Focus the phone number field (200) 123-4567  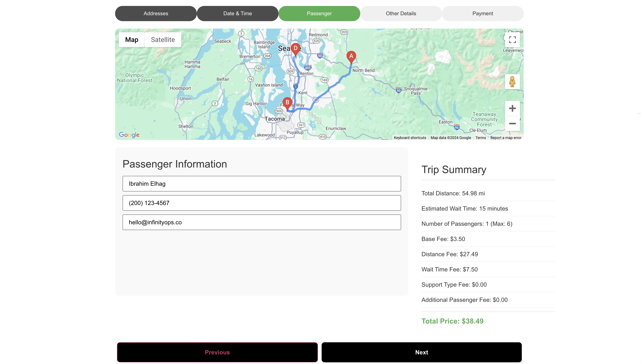[x=262, y=203]
